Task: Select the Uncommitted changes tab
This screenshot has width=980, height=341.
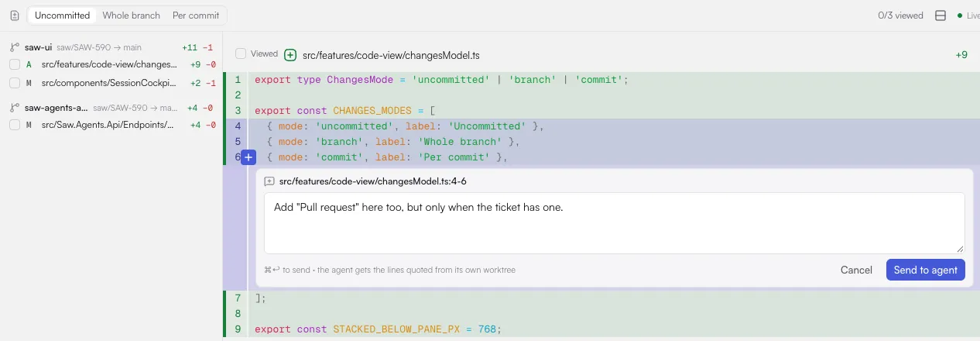Action: 63,15
